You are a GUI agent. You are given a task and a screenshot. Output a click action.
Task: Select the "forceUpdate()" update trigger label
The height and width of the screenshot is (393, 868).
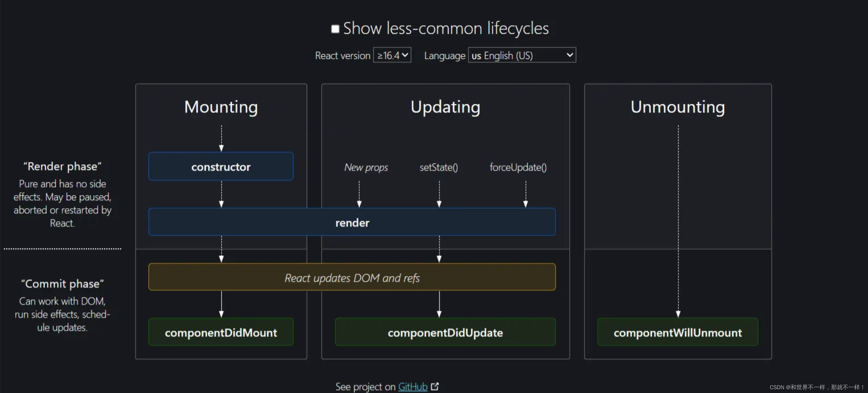click(518, 167)
